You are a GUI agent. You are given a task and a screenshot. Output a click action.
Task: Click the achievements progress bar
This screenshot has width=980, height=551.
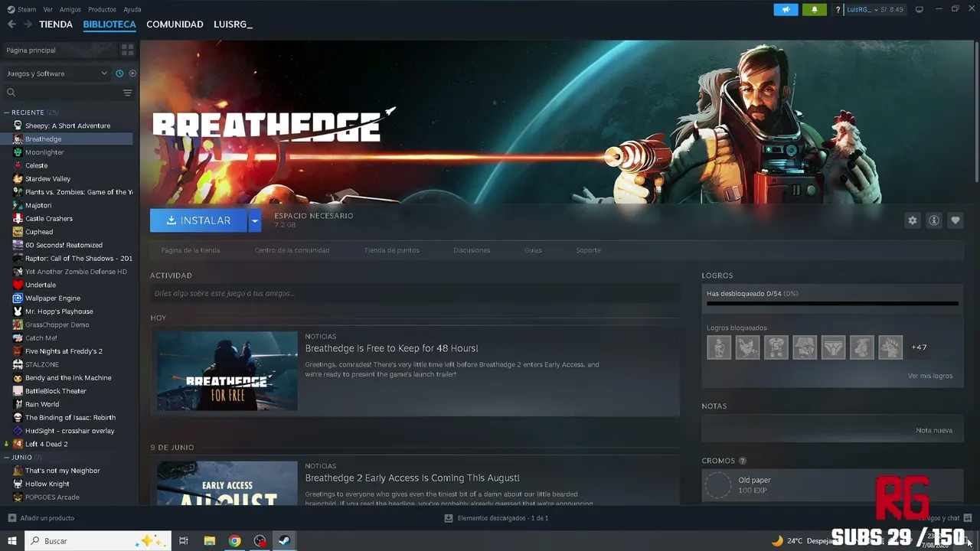click(x=832, y=303)
